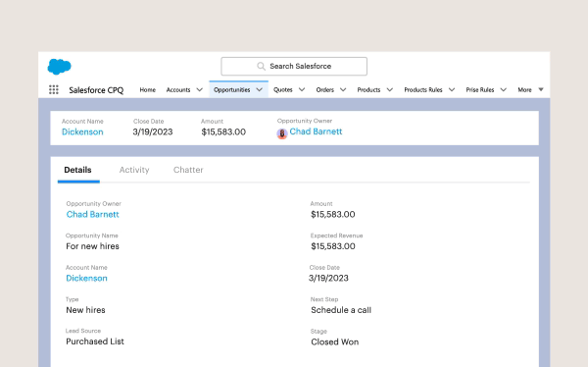Image resolution: width=588 pixels, height=367 pixels.
Task: Click Opportunity Name value For new hires
Action: tap(93, 246)
